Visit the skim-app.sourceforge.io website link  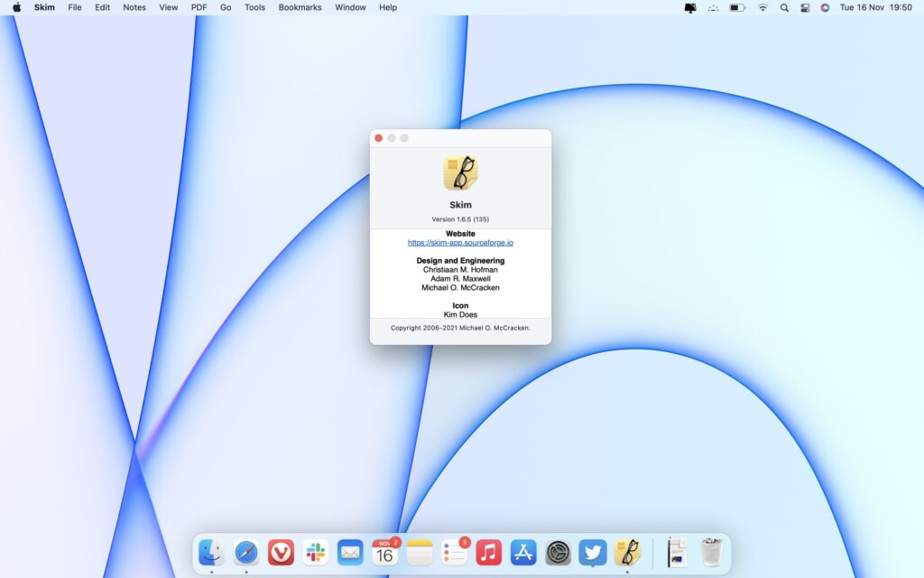(460, 242)
